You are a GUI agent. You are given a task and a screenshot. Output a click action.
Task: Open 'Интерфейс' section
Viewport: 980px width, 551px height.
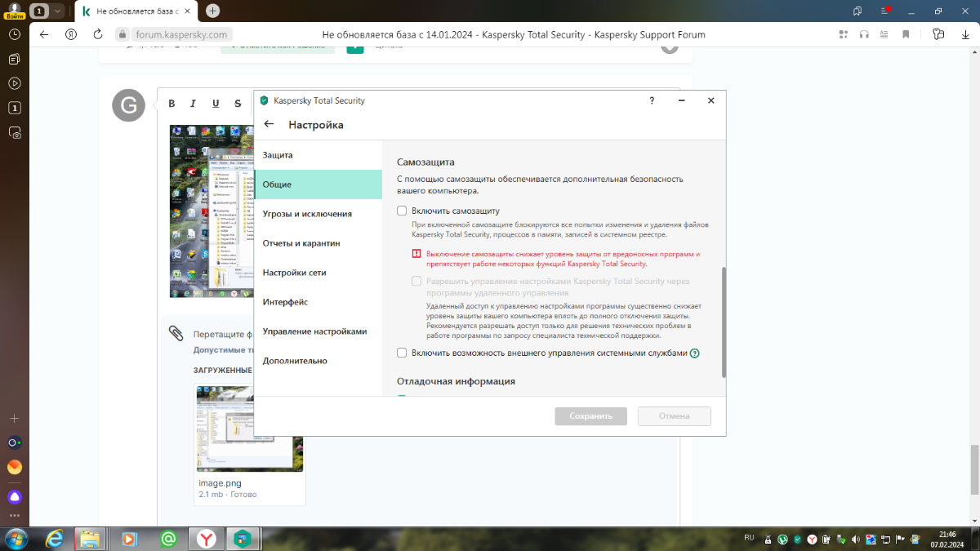[x=318, y=302]
